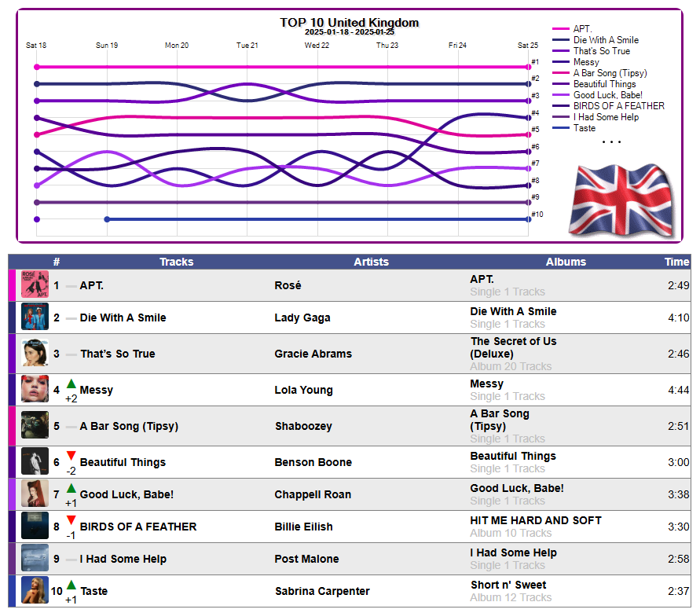Screen dimensions: 700x613
Task: Click the Albums column header
Action: point(566,262)
